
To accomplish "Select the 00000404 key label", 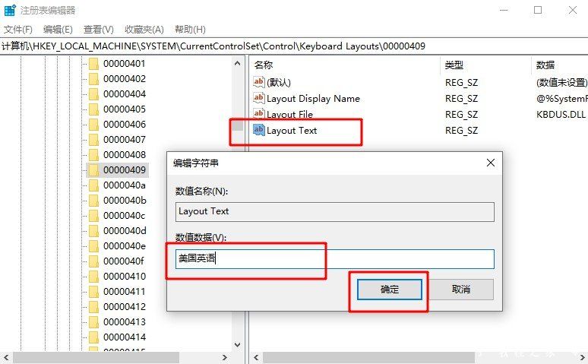I will (124, 94).
